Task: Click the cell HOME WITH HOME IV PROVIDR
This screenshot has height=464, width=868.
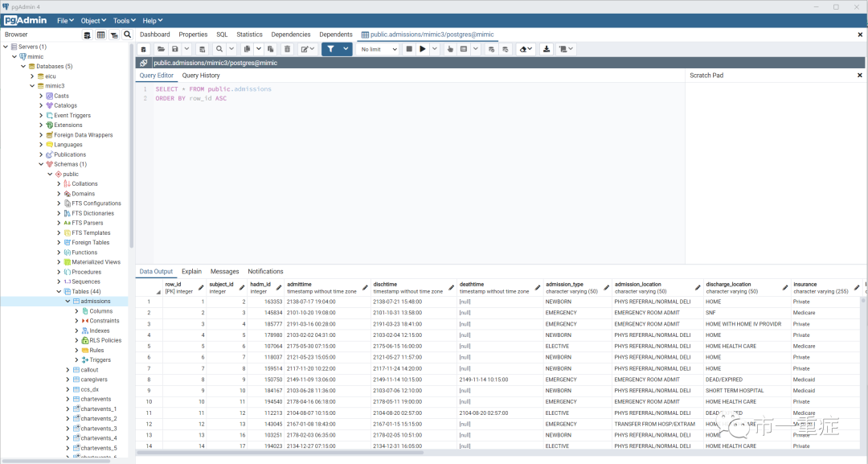Action: click(747, 324)
